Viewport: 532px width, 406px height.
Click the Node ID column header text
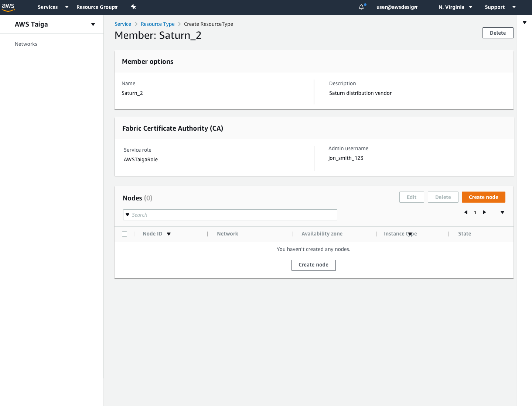click(x=152, y=234)
